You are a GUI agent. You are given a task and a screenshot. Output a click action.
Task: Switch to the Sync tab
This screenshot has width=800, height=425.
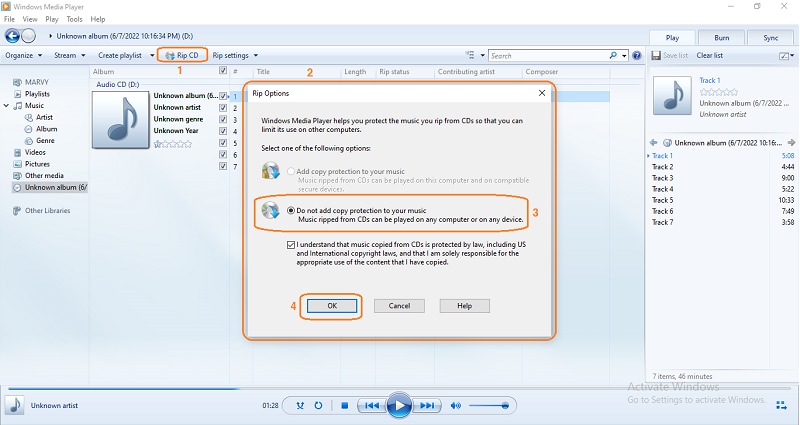tap(770, 38)
